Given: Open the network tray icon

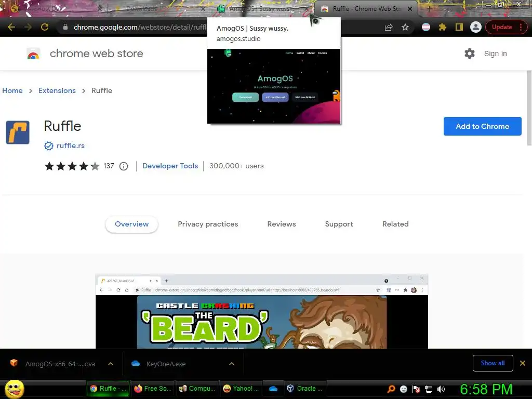Looking at the screenshot, I should [429, 389].
